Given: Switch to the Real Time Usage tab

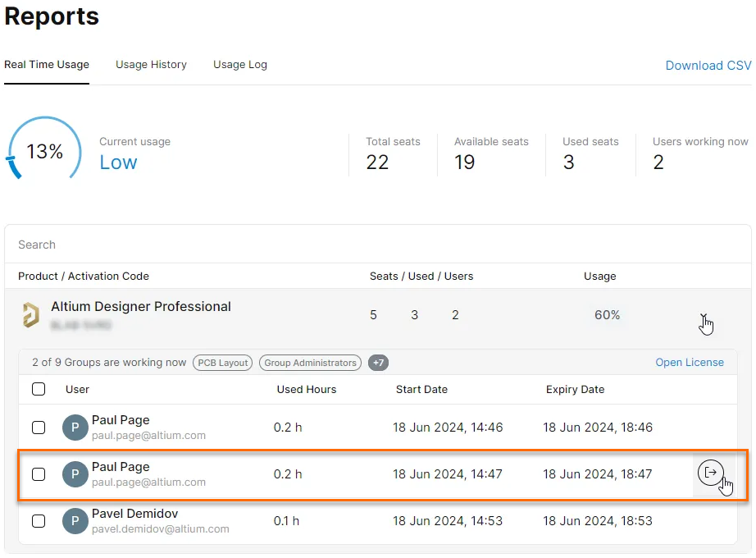Looking at the screenshot, I should (47, 65).
